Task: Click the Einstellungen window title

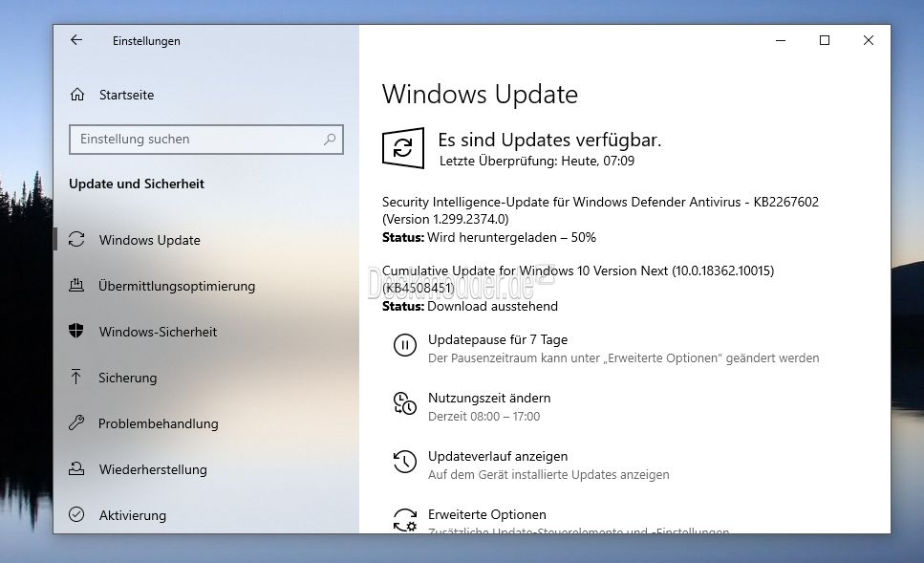Action: (x=147, y=41)
